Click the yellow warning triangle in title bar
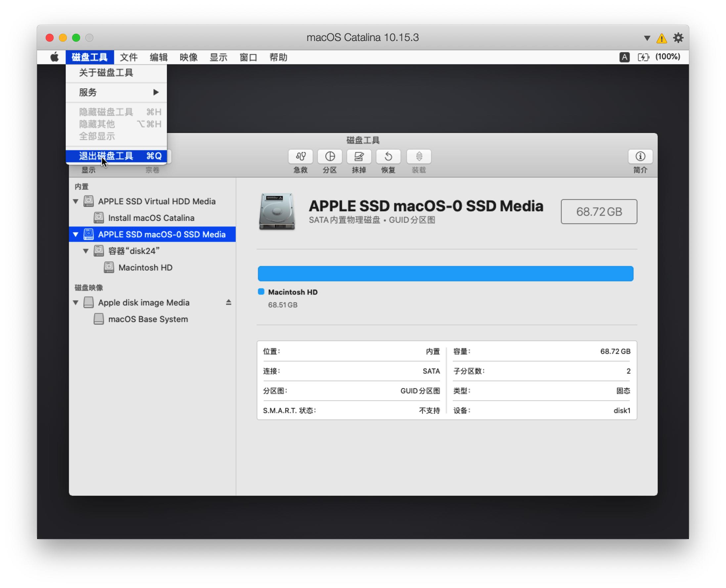The height and width of the screenshot is (588, 726). [x=661, y=38]
